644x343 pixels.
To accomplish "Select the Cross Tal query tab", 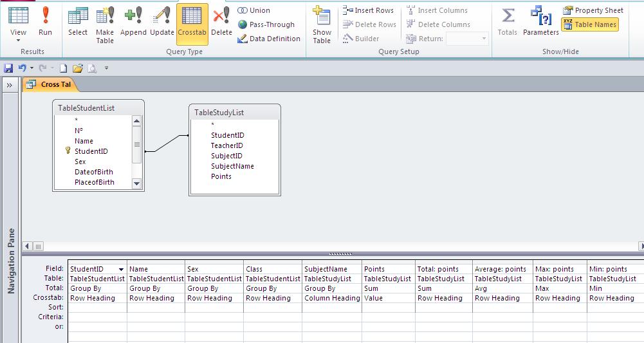I will click(x=50, y=84).
